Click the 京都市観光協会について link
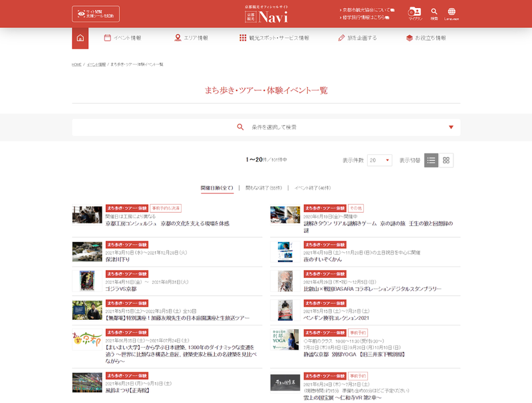Image resolution: width=532 pixels, height=403 pixels. [367, 10]
